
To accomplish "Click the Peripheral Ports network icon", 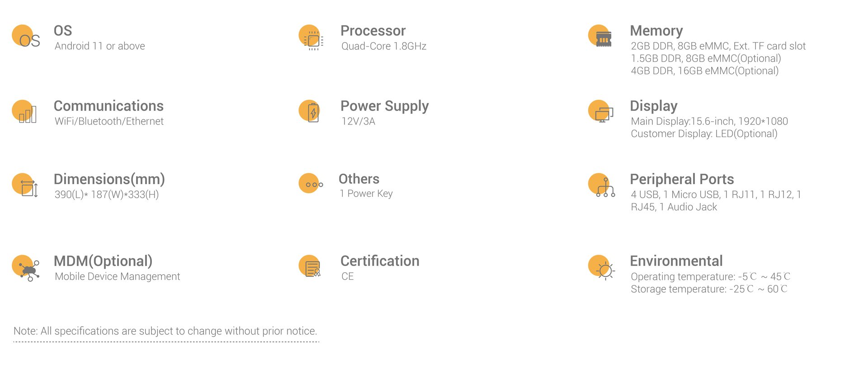I will (x=602, y=185).
